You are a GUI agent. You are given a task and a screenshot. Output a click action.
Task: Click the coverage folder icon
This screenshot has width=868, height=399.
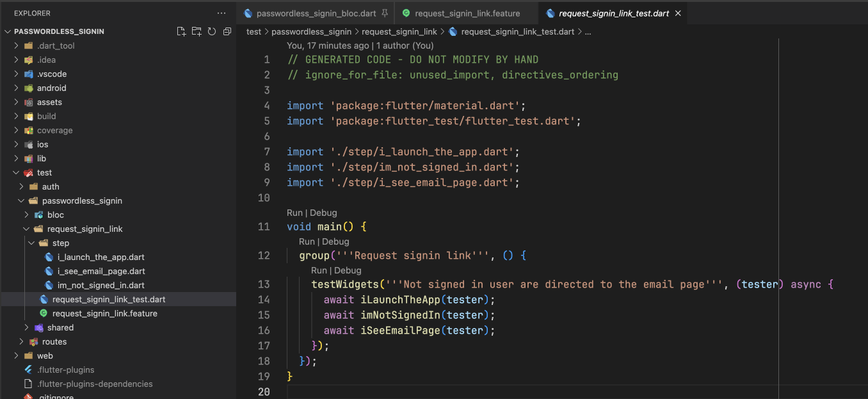pyautogui.click(x=28, y=130)
